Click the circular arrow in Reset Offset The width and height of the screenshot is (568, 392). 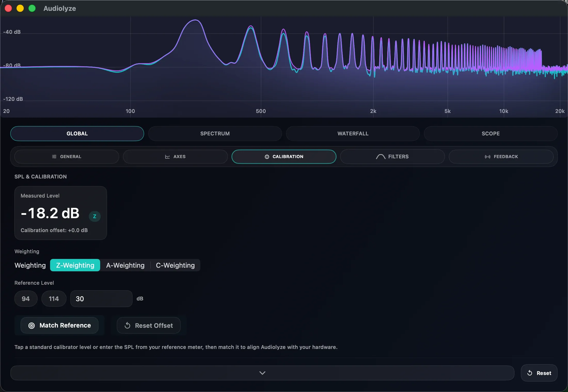[127, 325]
